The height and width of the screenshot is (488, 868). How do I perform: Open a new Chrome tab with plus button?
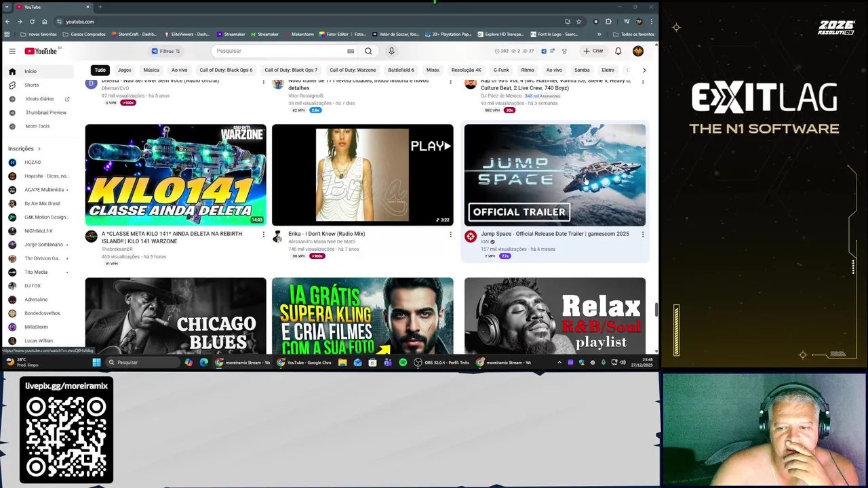[100, 7]
